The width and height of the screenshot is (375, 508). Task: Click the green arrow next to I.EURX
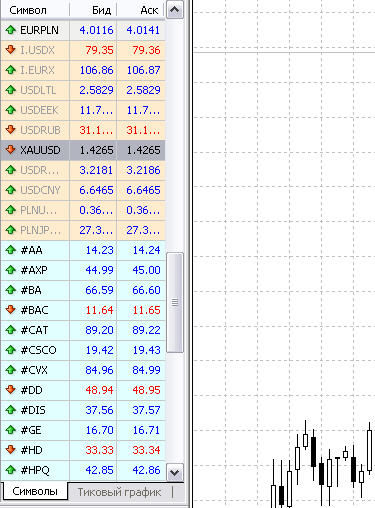pyautogui.click(x=11, y=70)
